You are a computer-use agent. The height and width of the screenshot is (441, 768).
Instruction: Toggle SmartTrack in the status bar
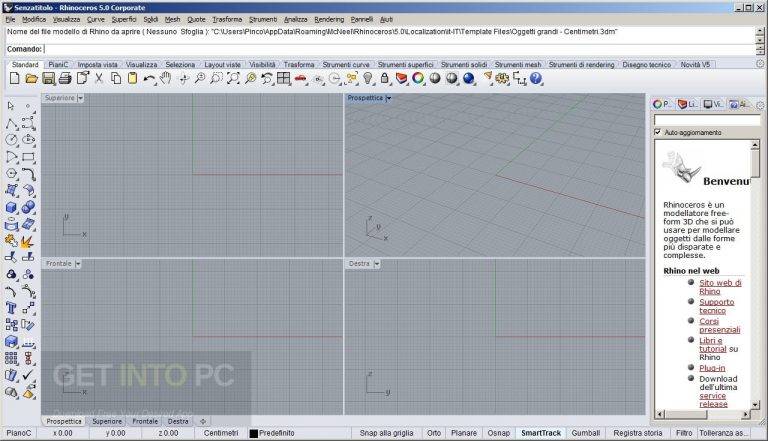pos(541,433)
